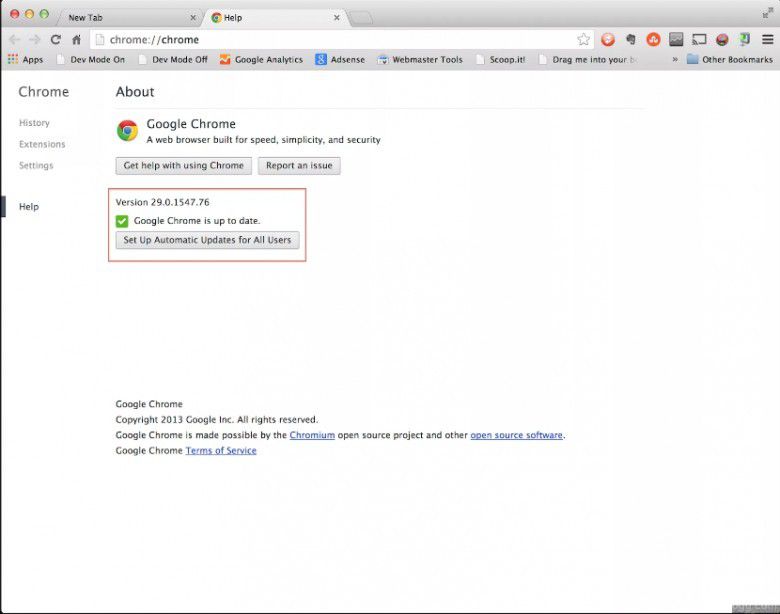
Task: Click the green up-to-date checkmark
Action: point(122,221)
